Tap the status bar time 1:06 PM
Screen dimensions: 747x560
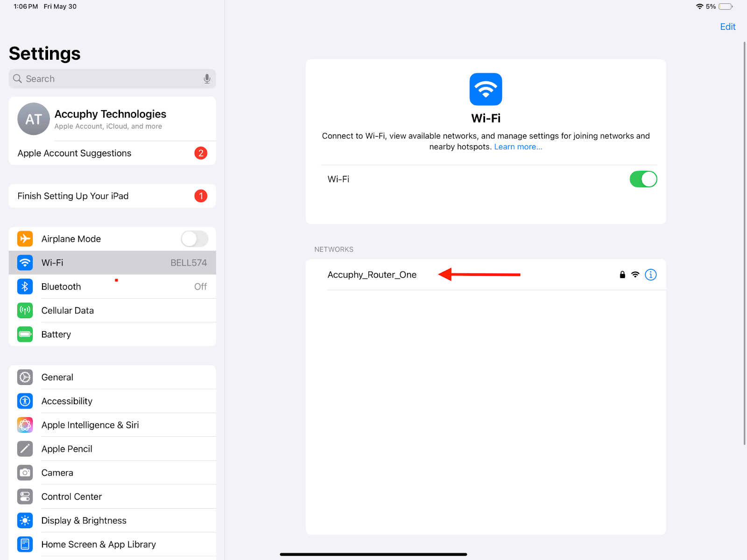pos(26,7)
